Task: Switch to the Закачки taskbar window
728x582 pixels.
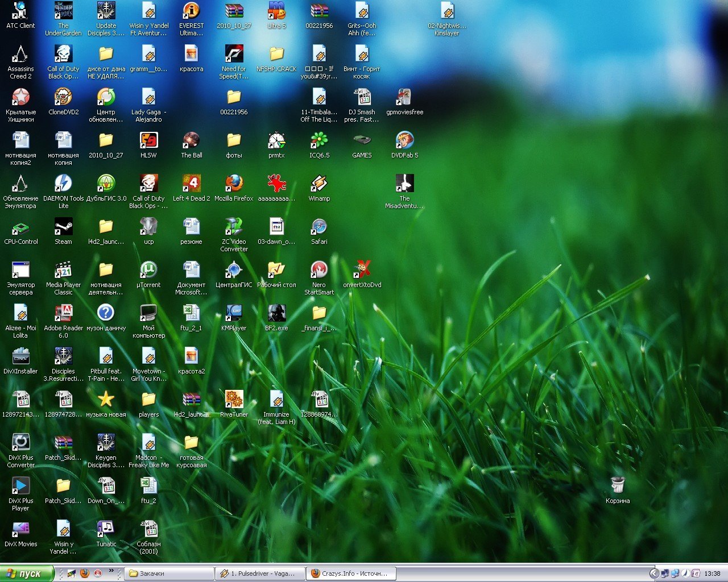Action: (169, 573)
